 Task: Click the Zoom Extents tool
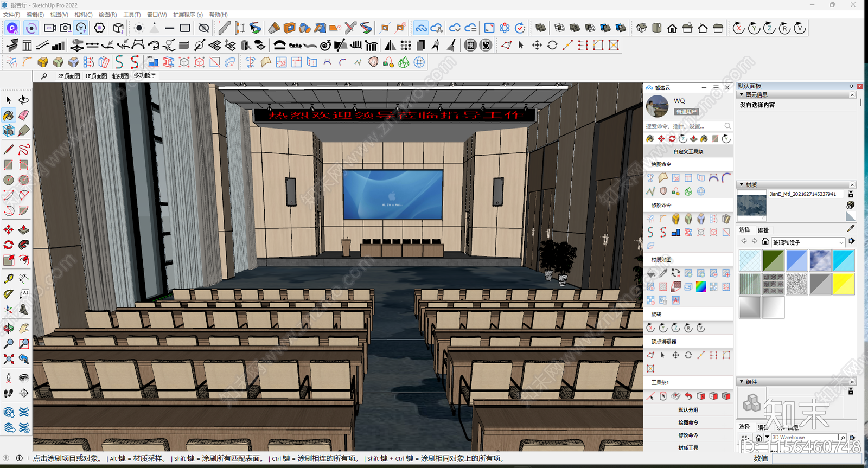[x=8, y=359]
